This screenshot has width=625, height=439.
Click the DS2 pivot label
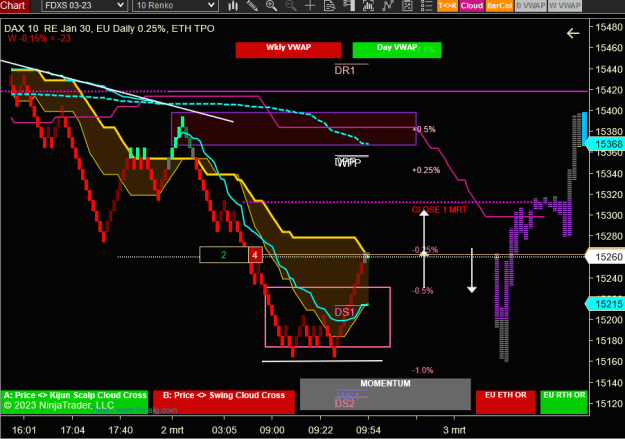345,404
